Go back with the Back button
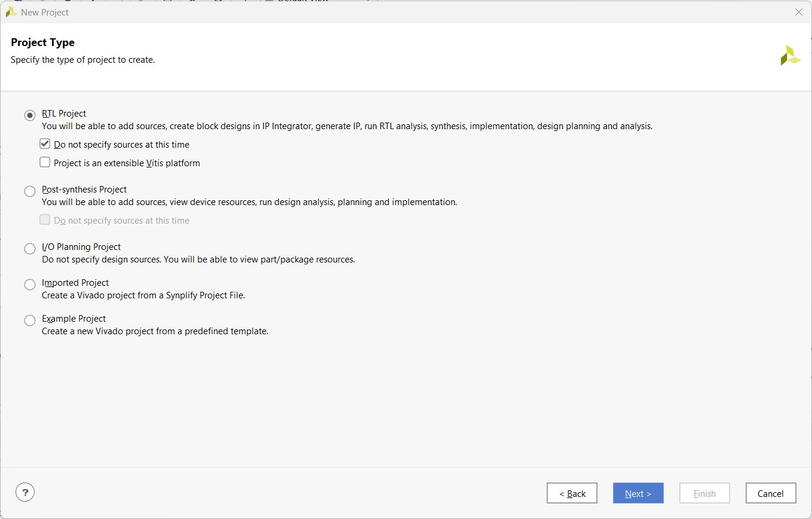 [x=572, y=493]
